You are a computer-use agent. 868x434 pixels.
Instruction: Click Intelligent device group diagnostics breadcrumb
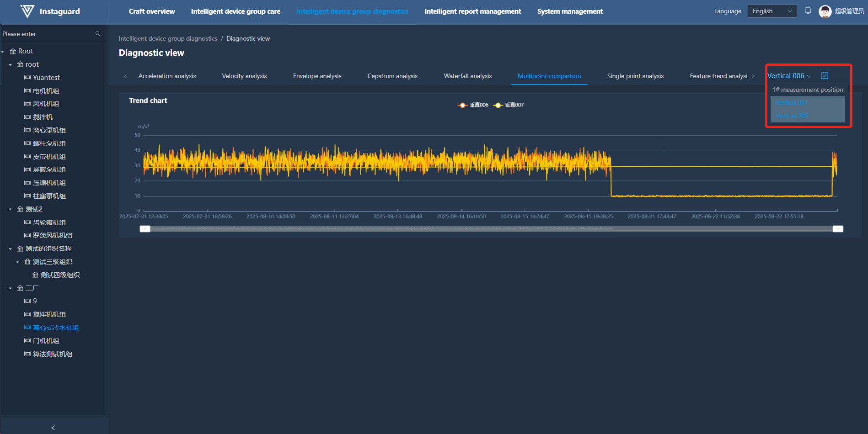168,39
